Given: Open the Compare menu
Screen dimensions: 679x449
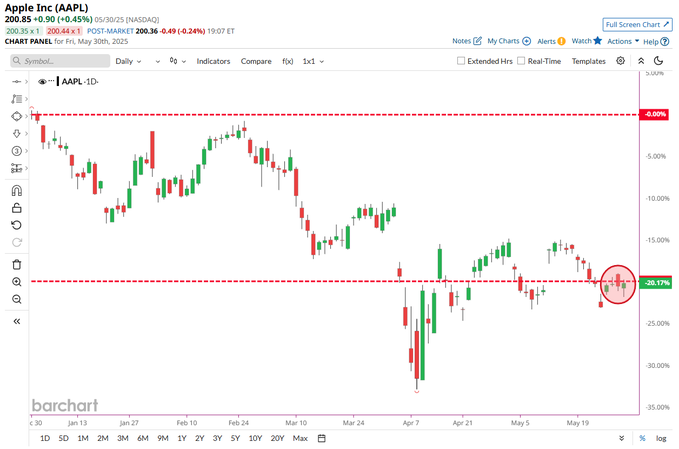Looking at the screenshot, I should coord(256,61).
